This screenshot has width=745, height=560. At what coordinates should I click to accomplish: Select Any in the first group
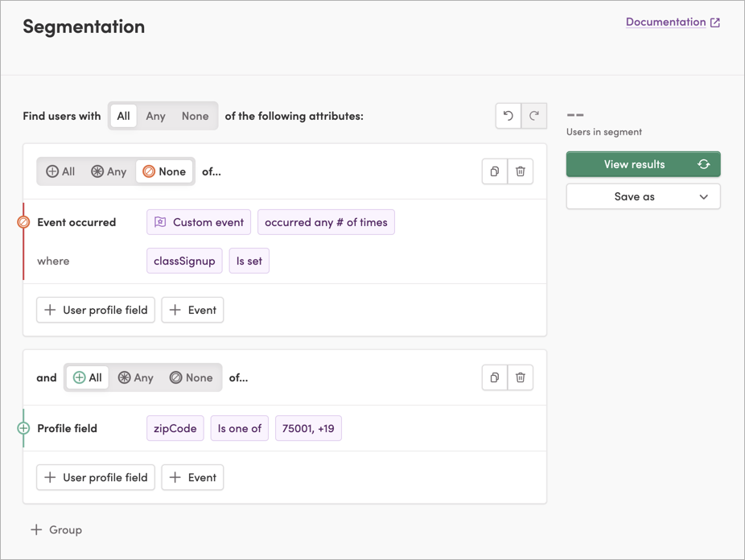click(108, 171)
